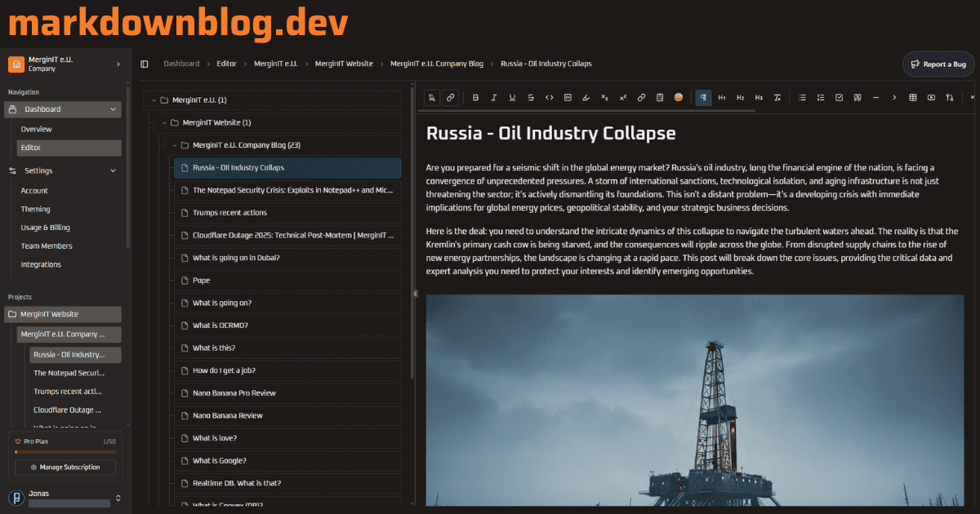Open the emoji picker icon
The width and height of the screenshot is (980, 514).
pos(679,98)
